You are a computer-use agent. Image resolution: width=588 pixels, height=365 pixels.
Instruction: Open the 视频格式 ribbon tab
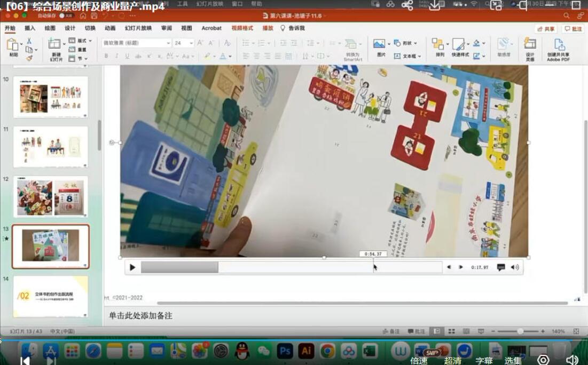click(x=242, y=28)
